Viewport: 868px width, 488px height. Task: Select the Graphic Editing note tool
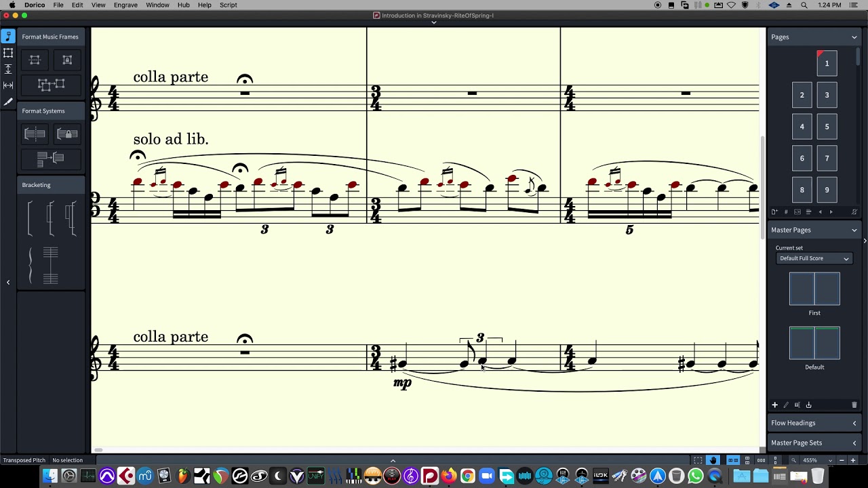(x=8, y=37)
